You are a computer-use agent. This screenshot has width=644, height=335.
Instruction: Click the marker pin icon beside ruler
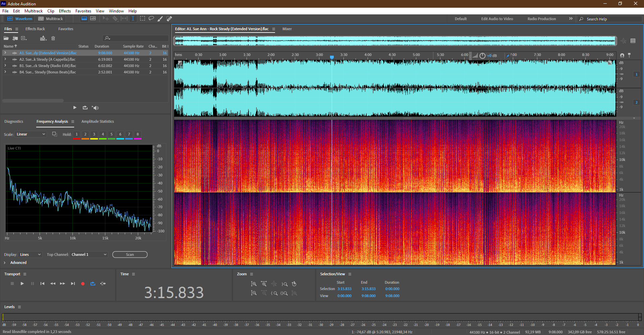629,55
